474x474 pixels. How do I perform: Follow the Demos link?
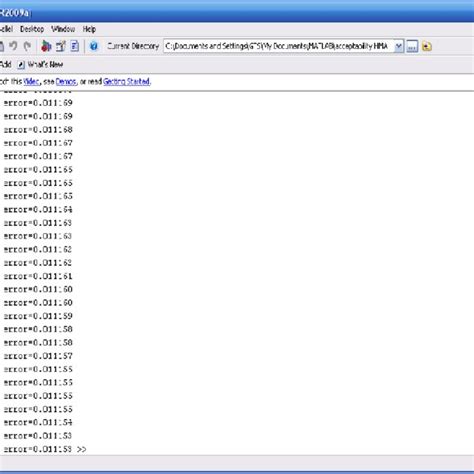[66, 81]
